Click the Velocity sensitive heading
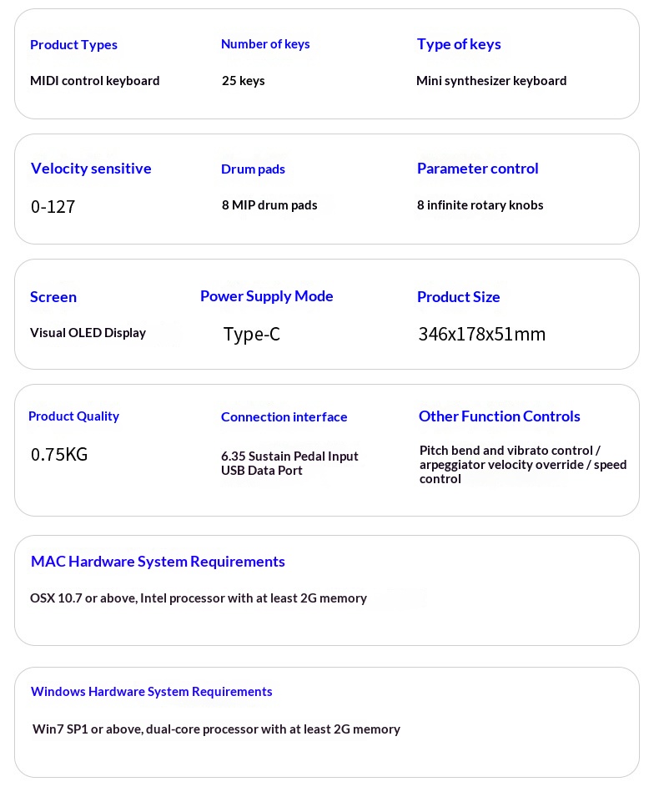The image size is (659, 812). point(91,169)
